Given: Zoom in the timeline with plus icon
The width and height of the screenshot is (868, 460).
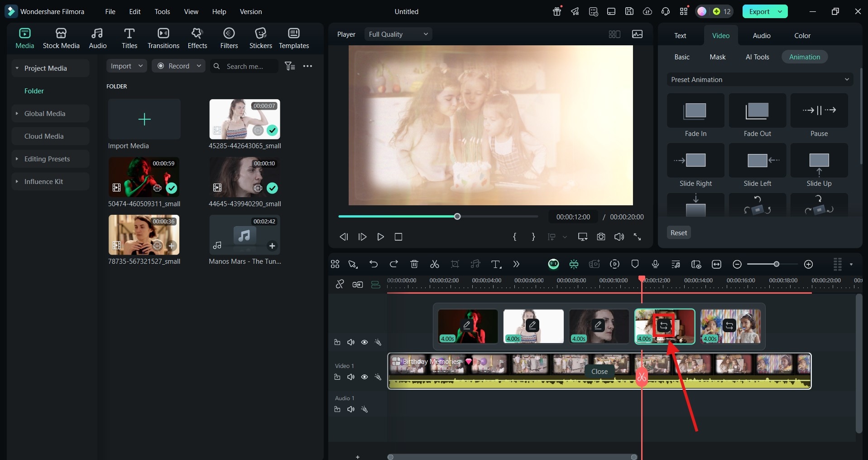Looking at the screenshot, I should [808, 264].
